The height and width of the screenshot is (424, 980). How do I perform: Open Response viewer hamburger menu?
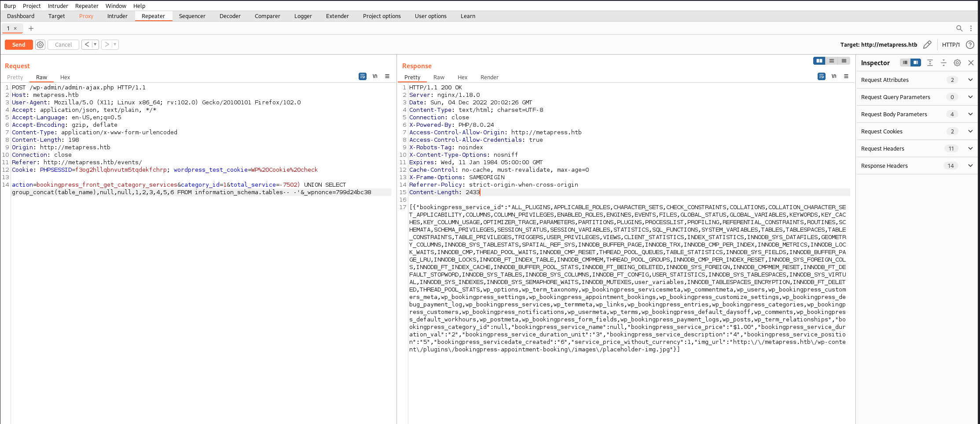(846, 76)
